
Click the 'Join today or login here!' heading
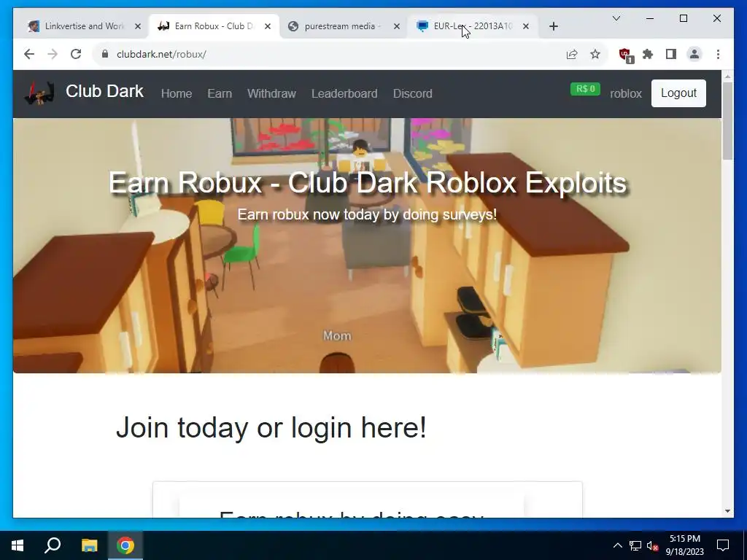tap(271, 427)
